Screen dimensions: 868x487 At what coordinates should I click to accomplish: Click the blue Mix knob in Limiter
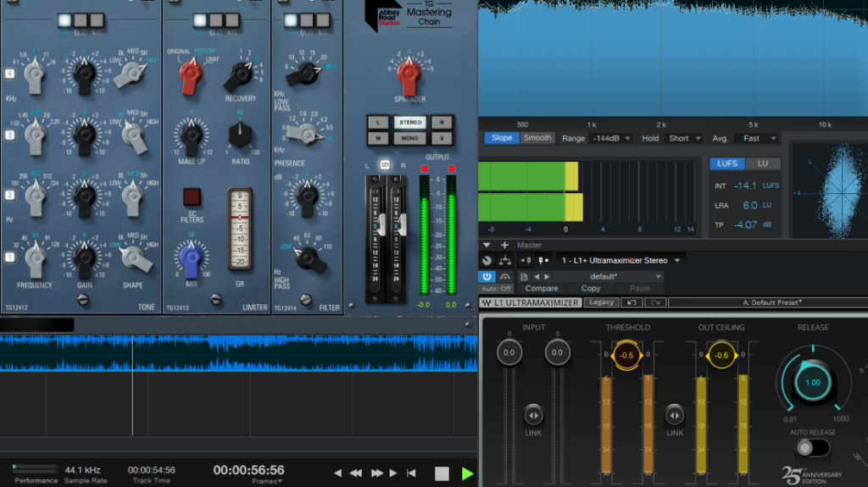192,258
